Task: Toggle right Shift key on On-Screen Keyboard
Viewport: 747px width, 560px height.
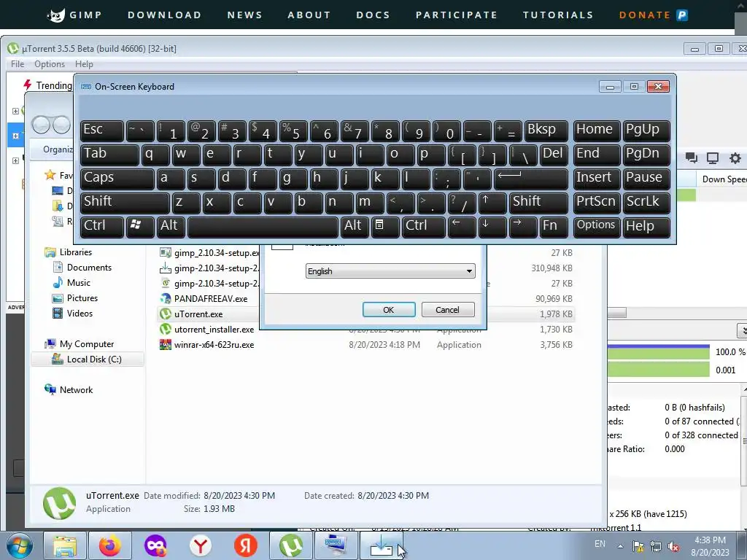Action: pyautogui.click(x=538, y=203)
